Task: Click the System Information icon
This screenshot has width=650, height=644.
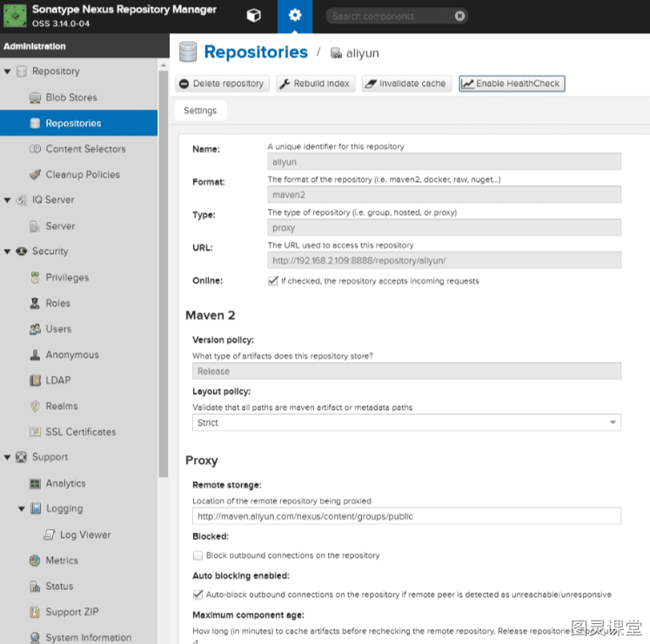Action: (35, 637)
